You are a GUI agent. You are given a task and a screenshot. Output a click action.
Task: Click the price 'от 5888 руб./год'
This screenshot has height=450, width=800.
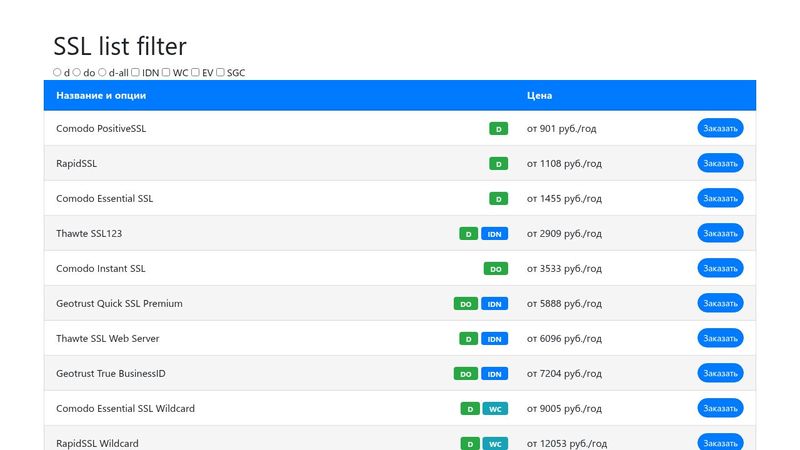(564, 304)
